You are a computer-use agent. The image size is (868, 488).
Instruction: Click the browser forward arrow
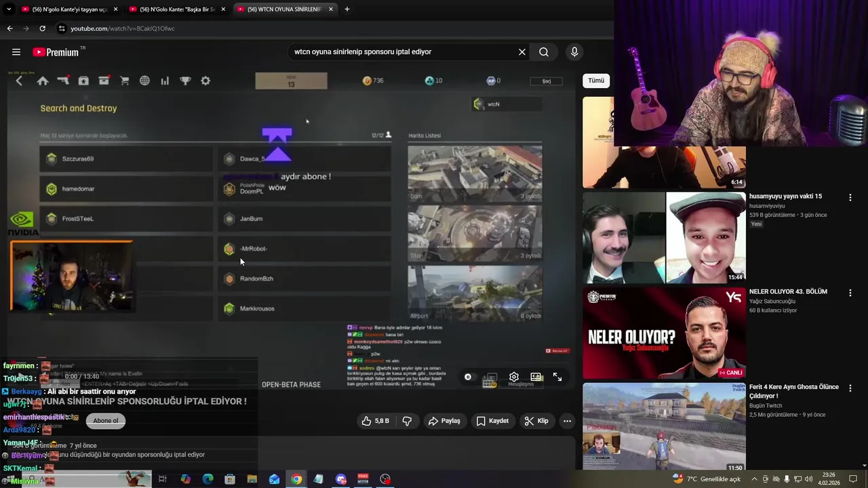26,28
